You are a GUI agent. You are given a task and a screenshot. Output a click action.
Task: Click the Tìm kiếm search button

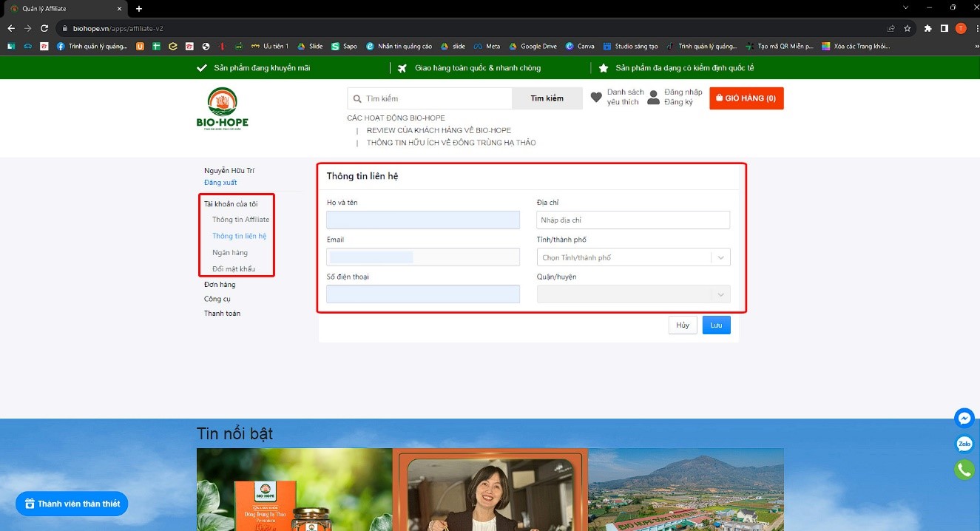point(547,98)
